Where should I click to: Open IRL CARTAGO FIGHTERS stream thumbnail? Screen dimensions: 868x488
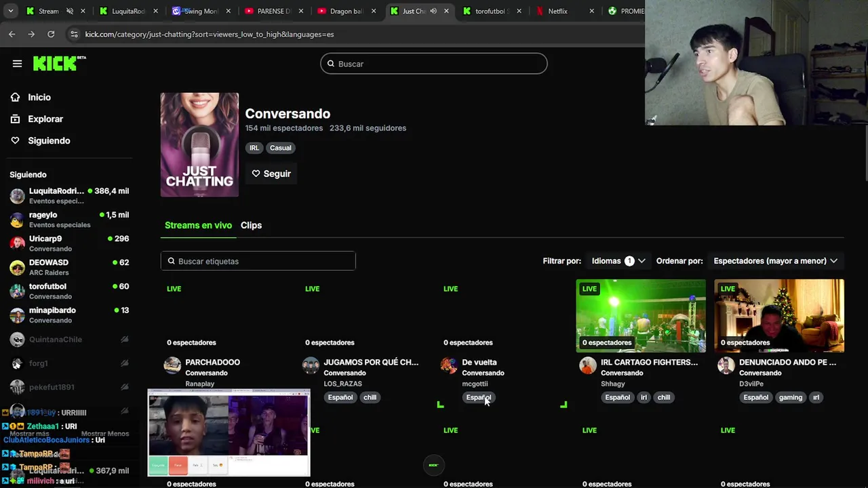641,316
